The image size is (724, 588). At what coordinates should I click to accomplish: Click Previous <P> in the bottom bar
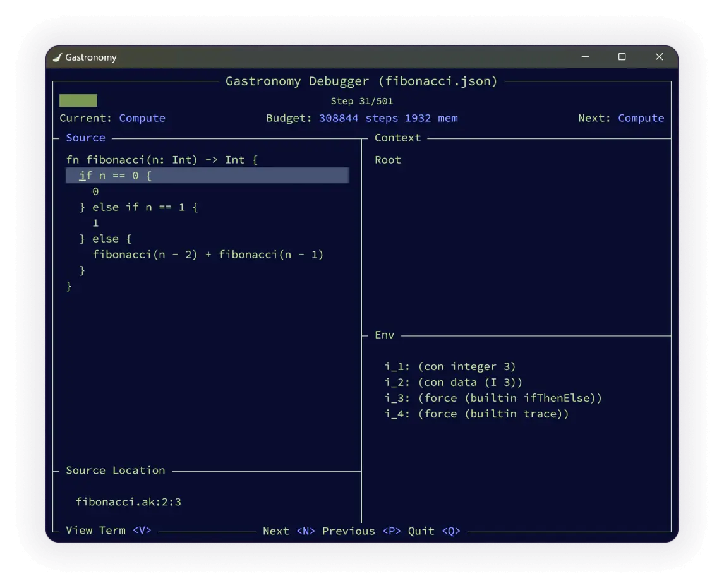point(361,531)
